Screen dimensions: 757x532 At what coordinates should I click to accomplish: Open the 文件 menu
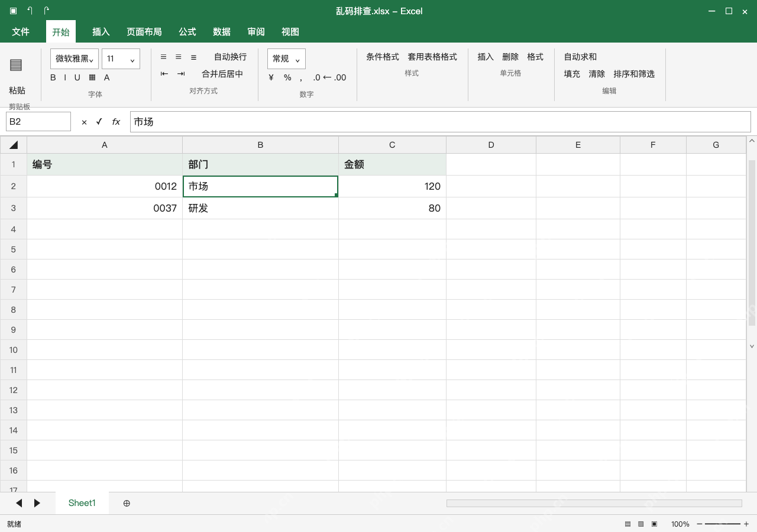click(21, 32)
